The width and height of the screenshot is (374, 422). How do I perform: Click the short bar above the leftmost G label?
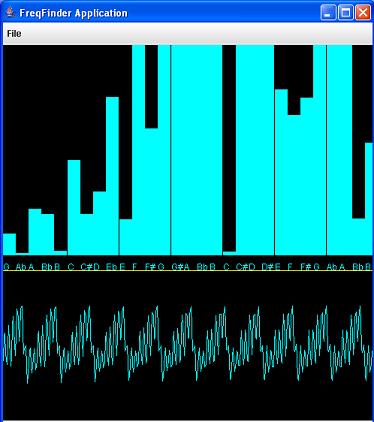(x=9, y=244)
